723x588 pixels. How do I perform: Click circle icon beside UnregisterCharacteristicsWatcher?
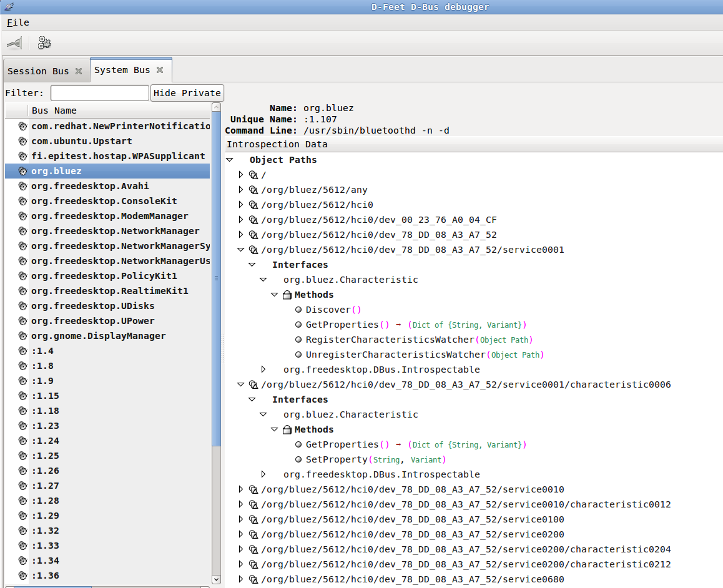click(298, 355)
